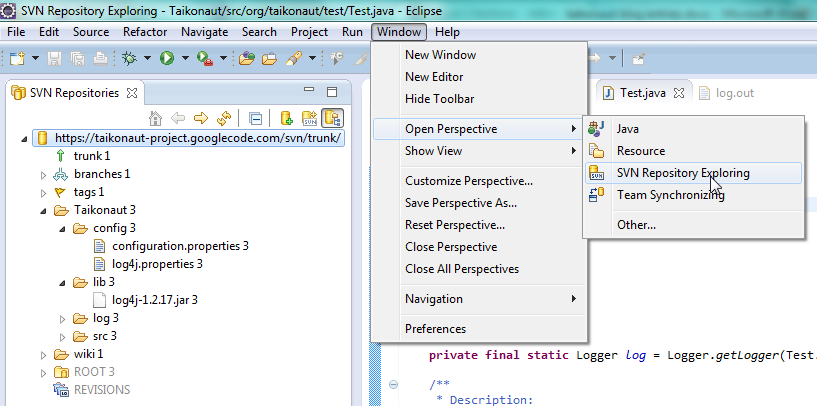Click the Save disk icon in toolbar
This screenshot has height=406, width=817.
54,58
